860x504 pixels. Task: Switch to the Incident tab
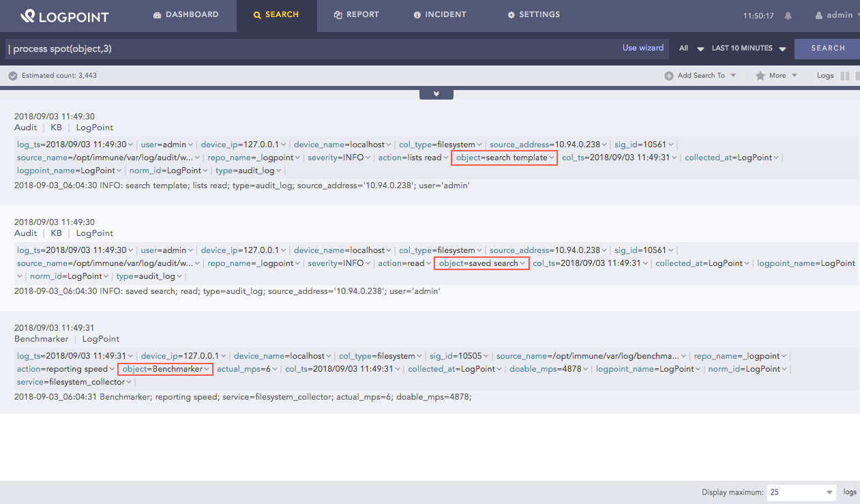point(439,14)
